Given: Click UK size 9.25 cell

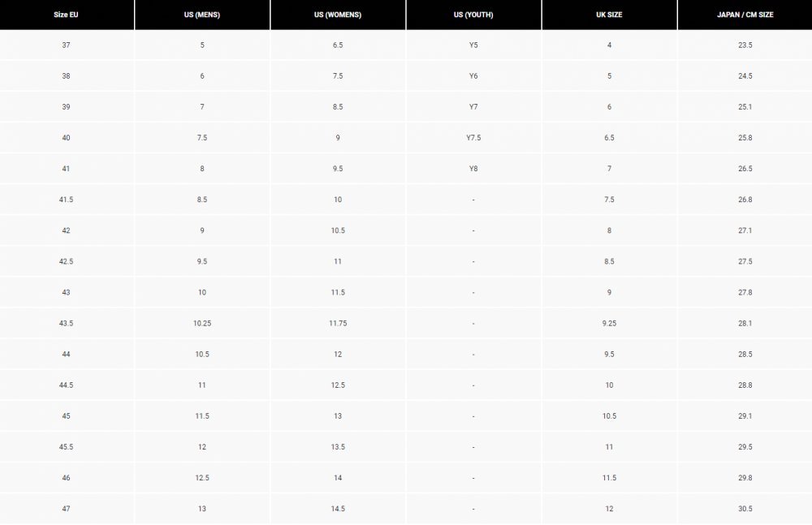Looking at the screenshot, I should [609, 323].
